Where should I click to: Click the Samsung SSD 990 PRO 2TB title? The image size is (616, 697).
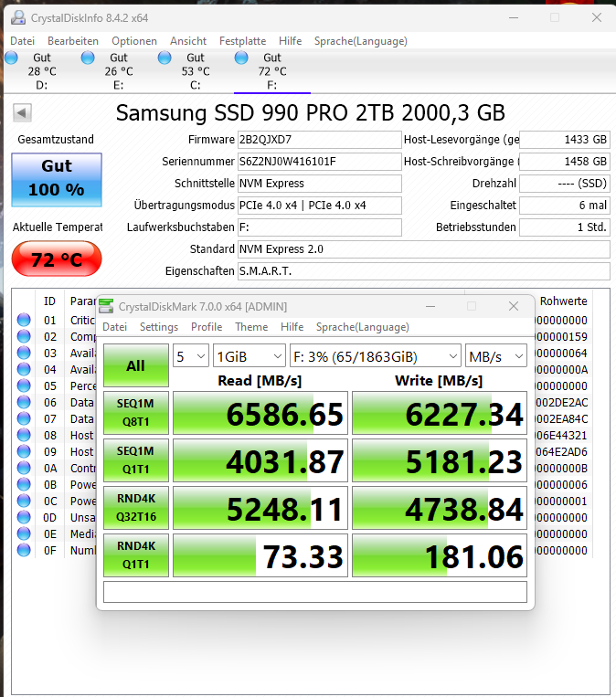[x=311, y=112]
